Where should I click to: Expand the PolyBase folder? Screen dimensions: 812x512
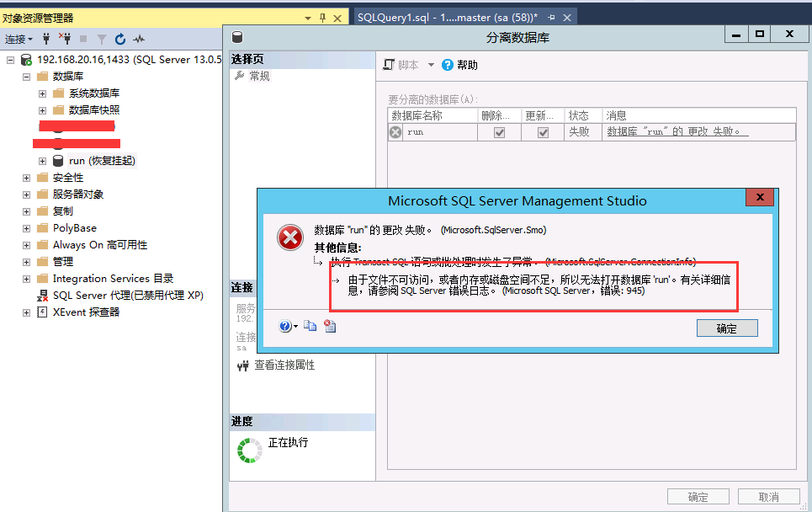click(x=26, y=228)
